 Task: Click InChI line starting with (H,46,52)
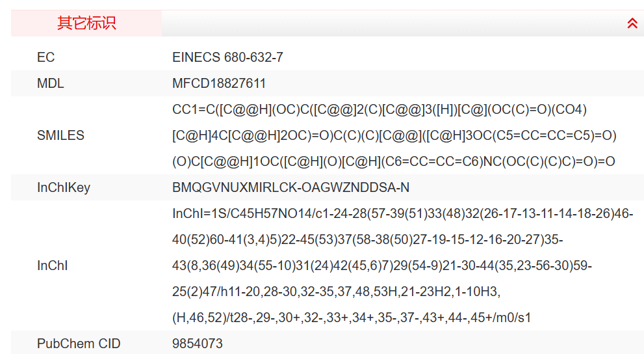click(352, 318)
